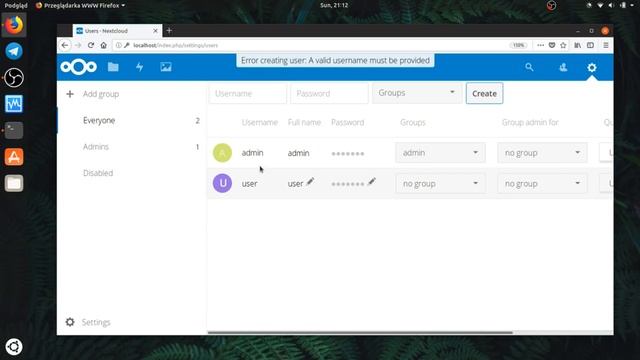
Task: Expand user's Group admin for dropdown
Action: [542, 184]
